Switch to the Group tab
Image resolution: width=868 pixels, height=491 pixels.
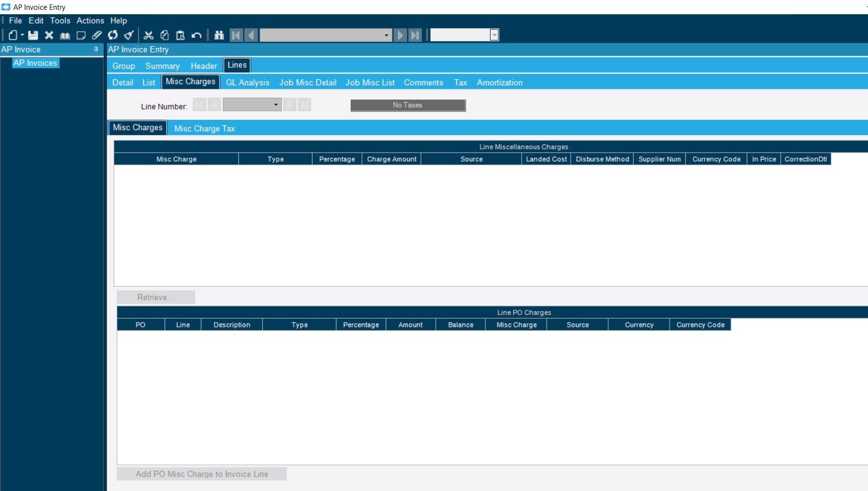123,66
